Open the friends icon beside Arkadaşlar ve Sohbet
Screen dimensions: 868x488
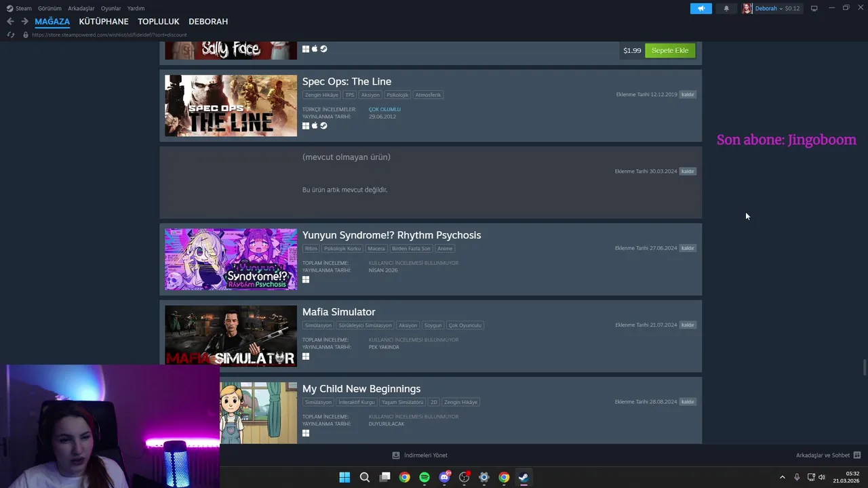pos(856,455)
